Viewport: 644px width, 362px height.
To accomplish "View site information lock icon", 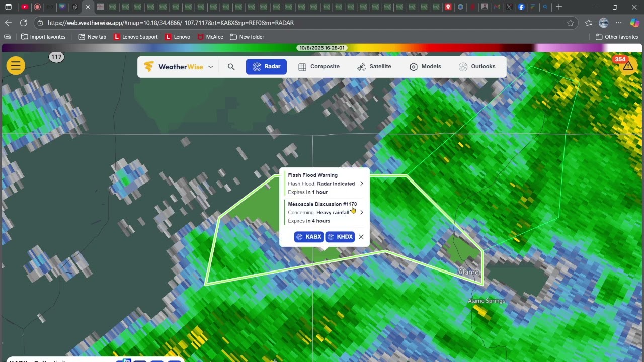I will [41, 23].
